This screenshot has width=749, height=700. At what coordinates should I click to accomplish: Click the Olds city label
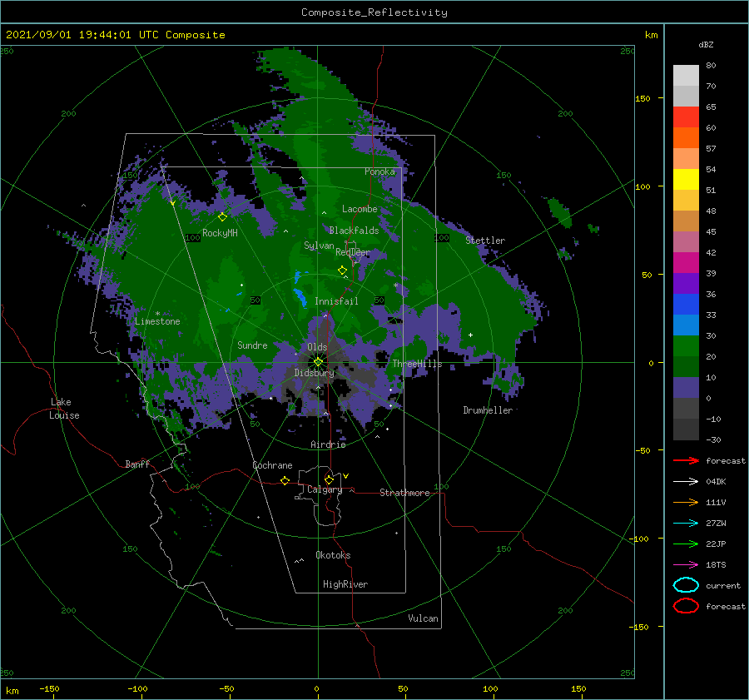tap(317, 347)
